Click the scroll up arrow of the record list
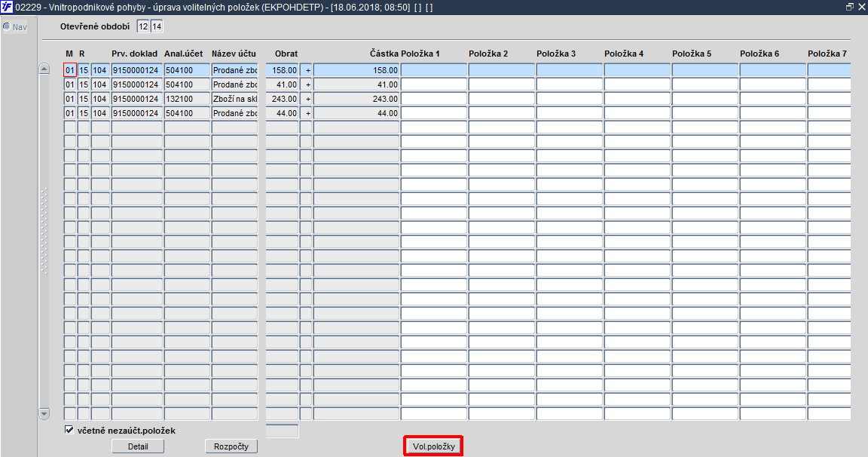The image size is (868, 457). pyautogui.click(x=44, y=69)
